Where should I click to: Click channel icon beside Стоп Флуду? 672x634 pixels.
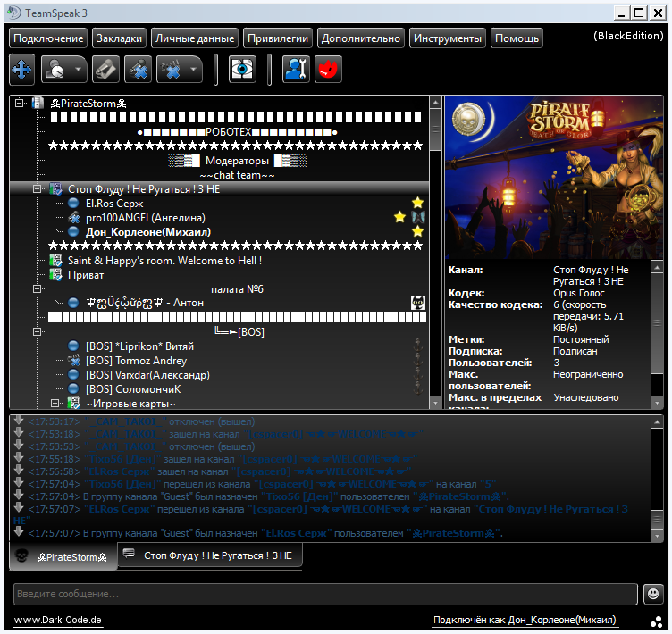tap(55, 189)
